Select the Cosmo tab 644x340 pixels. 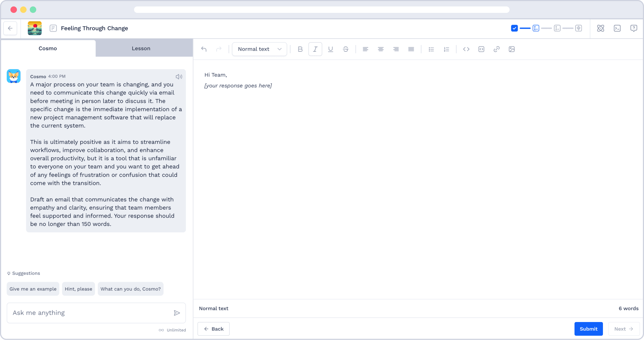pyautogui.click(x=48, y=48)
